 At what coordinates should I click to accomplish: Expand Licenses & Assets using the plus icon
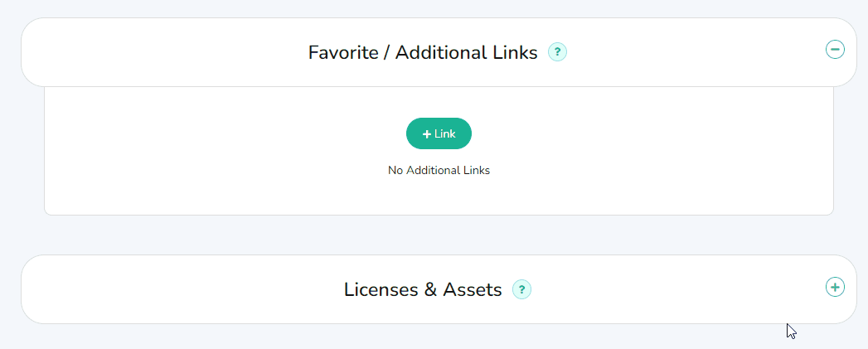pos(835,287)
